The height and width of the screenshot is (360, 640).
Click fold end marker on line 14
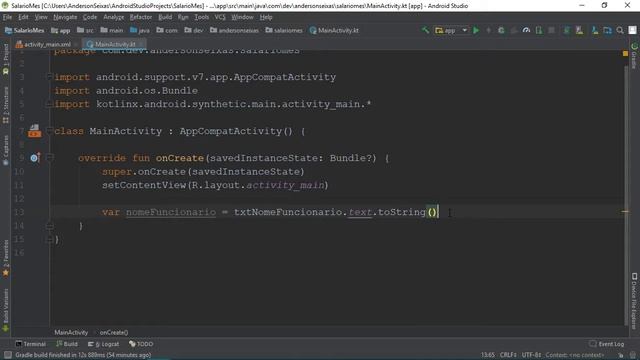(x=49, y=226)
